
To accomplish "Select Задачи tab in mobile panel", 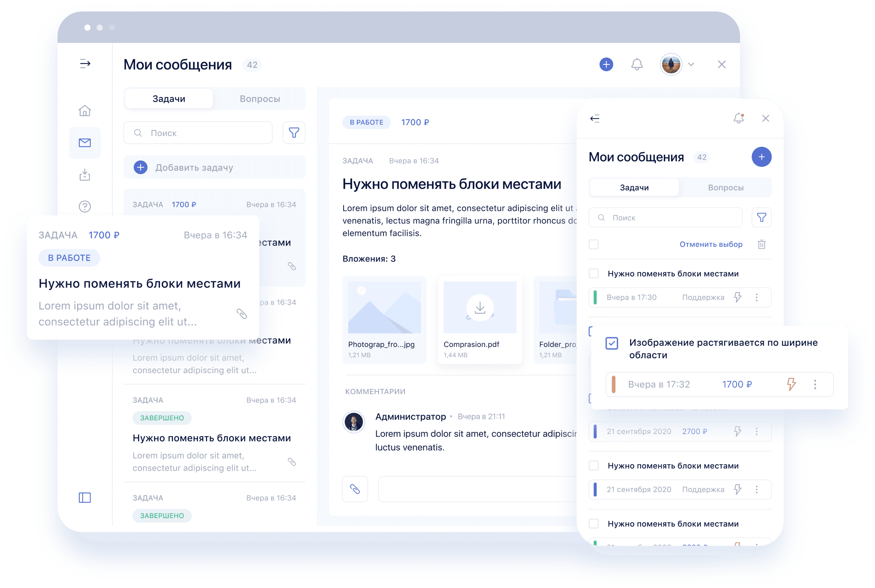I will click(x=634, y=187).
